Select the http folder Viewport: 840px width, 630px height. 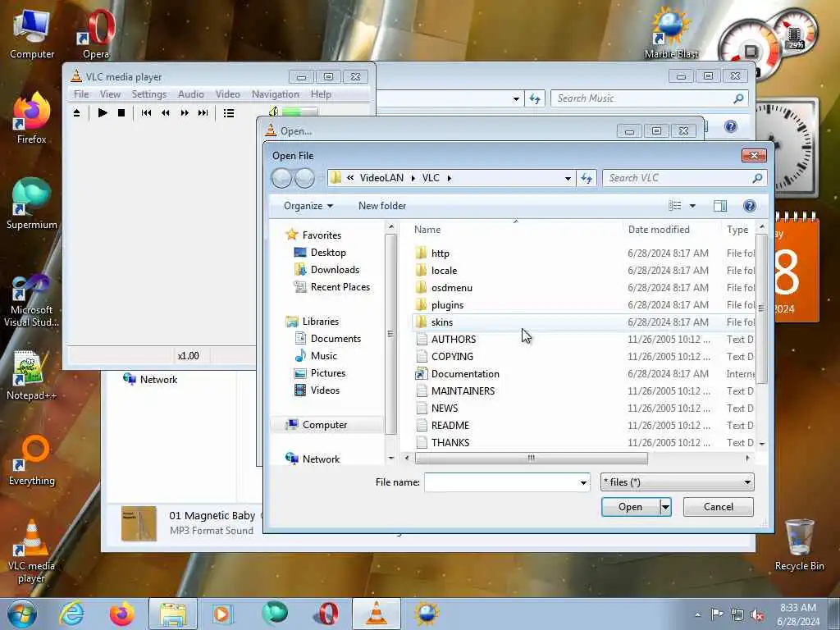(441, 253)
